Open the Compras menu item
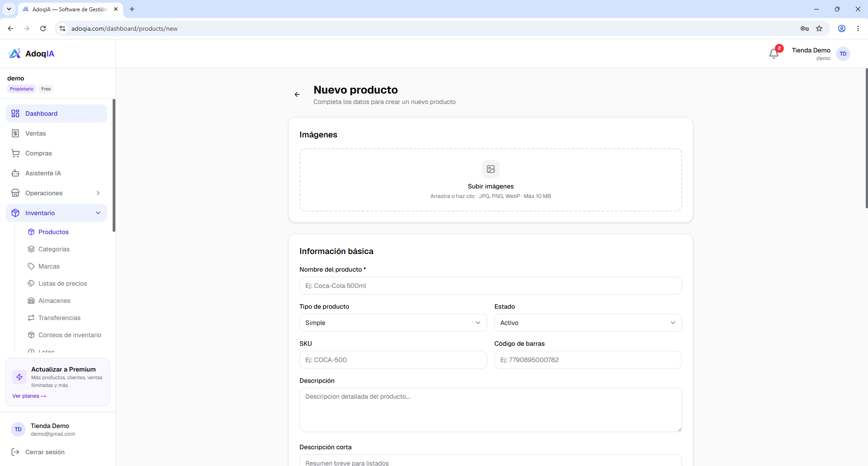 coord(56,153)
